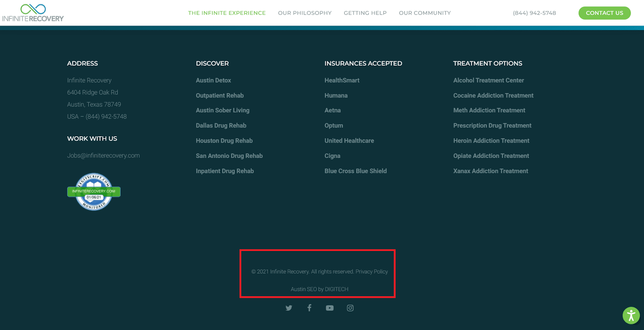Open the Facebook social icon
This screenshot has width=644, height=330.
(x=309, y=308)
